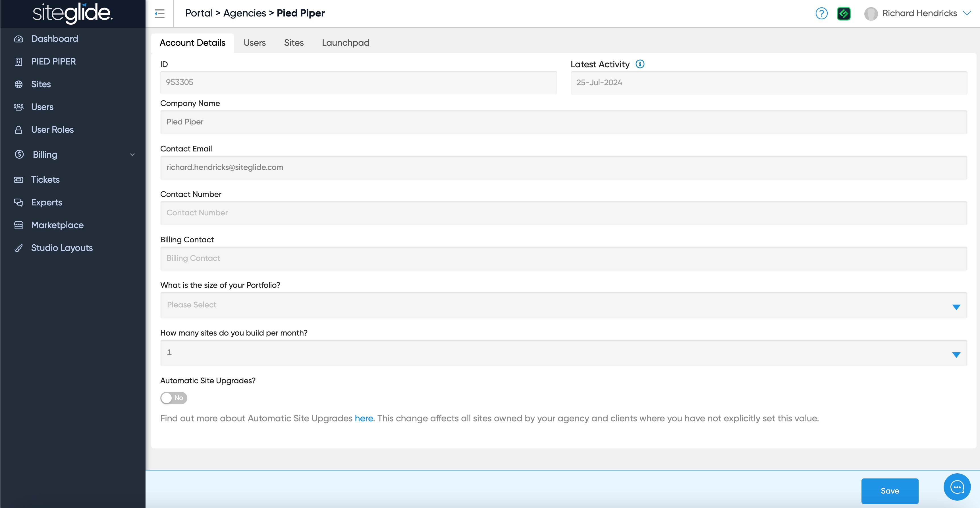
Task: Open the 'here' Automatic Upgrades link
Action: [x=364, y=418]
